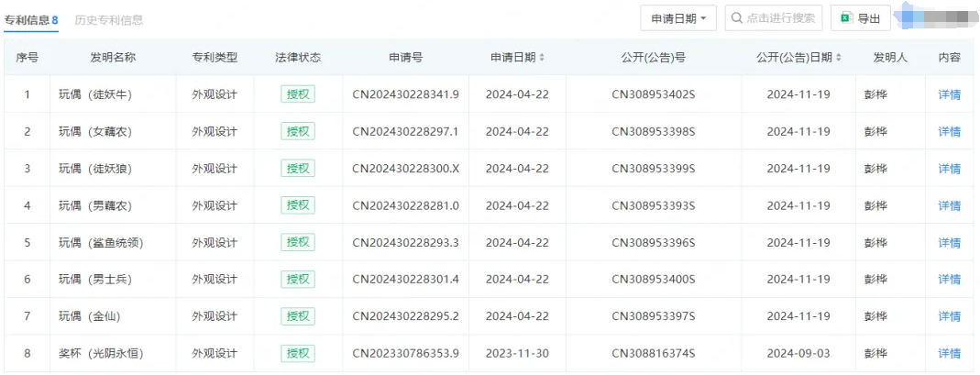Click the 申请号 column header
This screenshot has width=980, height=375.
point(405,58)
